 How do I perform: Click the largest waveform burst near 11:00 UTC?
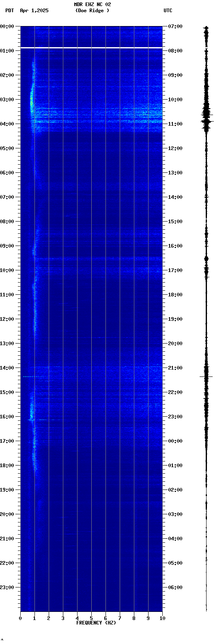click(x=207, y=121)
